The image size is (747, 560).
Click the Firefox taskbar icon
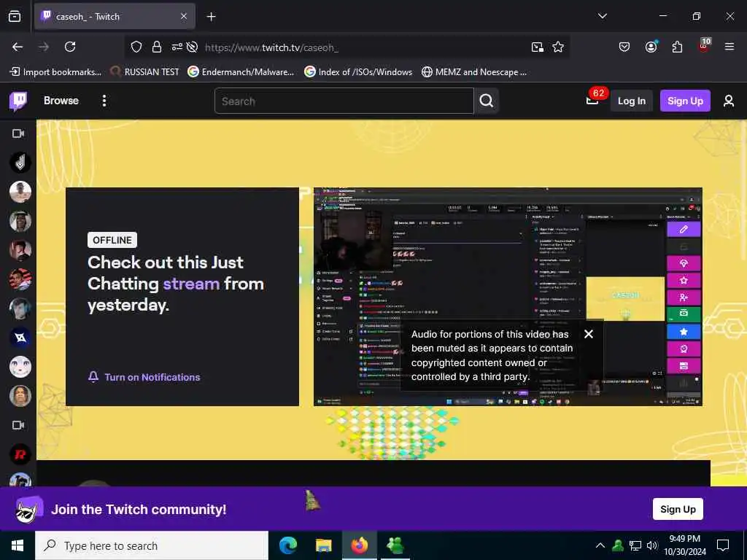359,545
